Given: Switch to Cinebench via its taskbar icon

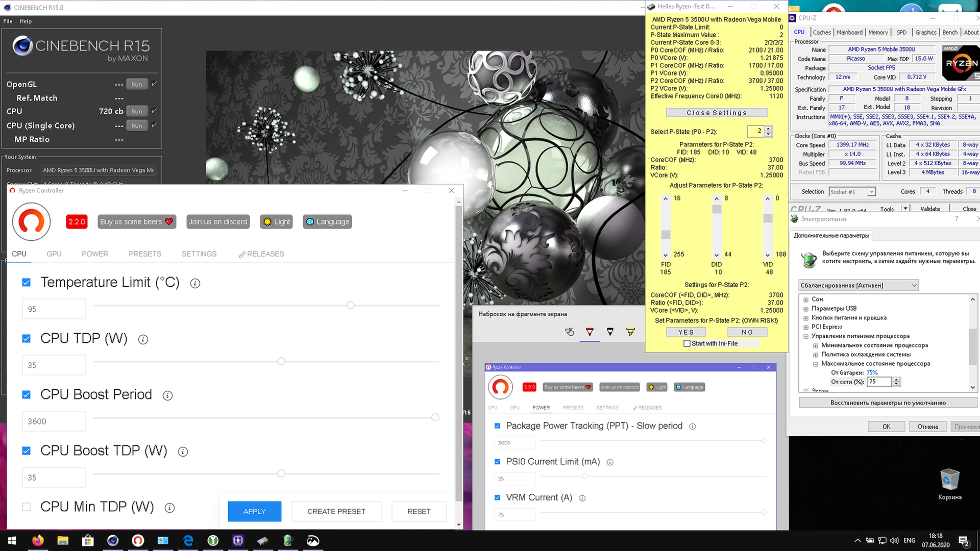Looking at the screenshot, I should point(113,541).
